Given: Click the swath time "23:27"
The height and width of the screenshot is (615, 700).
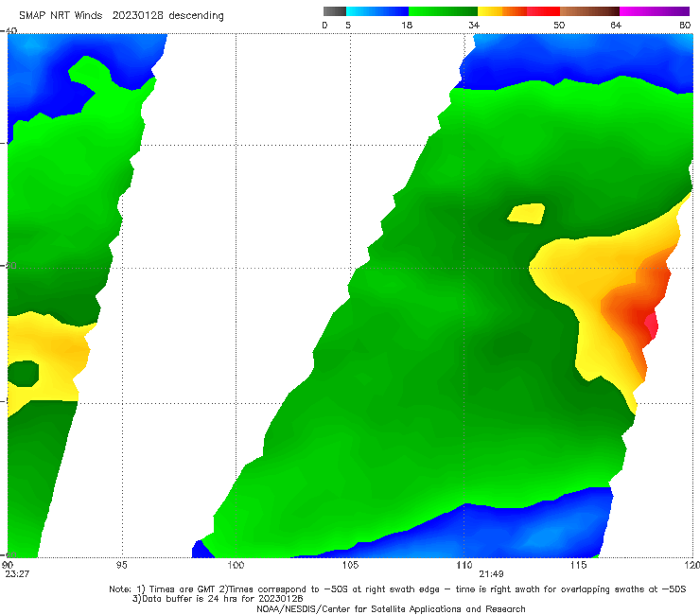Looking at the screenshot, I should (x=17, y=574).
